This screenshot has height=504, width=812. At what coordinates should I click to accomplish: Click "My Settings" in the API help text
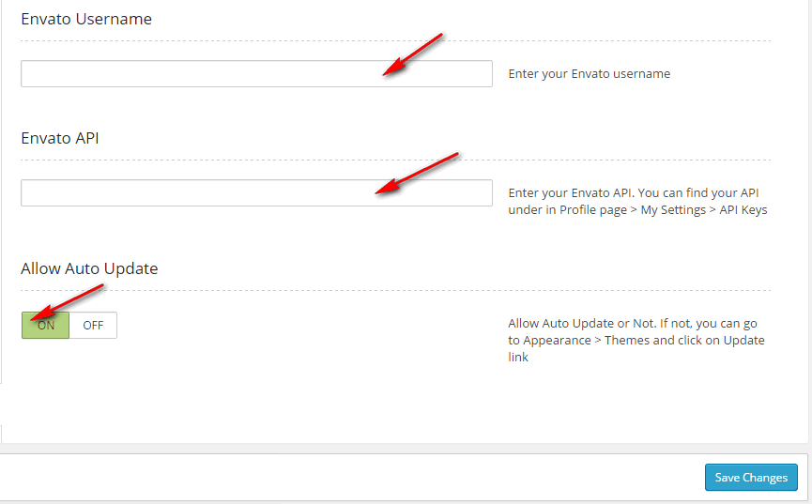[673, 210]
